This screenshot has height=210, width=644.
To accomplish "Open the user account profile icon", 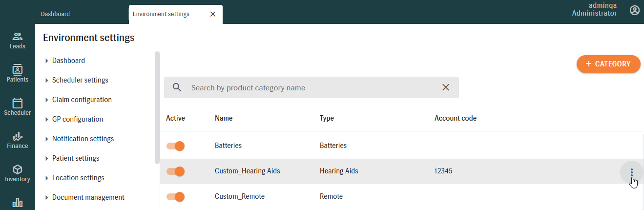I will coord(634,10).
